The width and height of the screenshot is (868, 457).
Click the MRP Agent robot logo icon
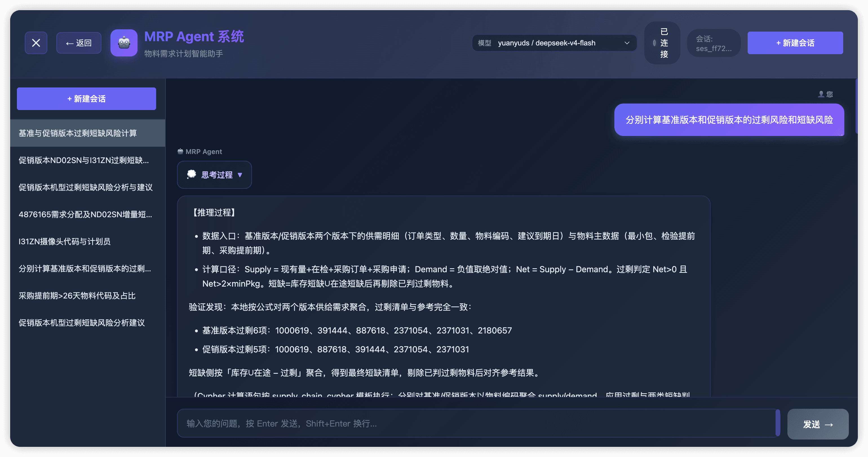(x=124, y=43)
